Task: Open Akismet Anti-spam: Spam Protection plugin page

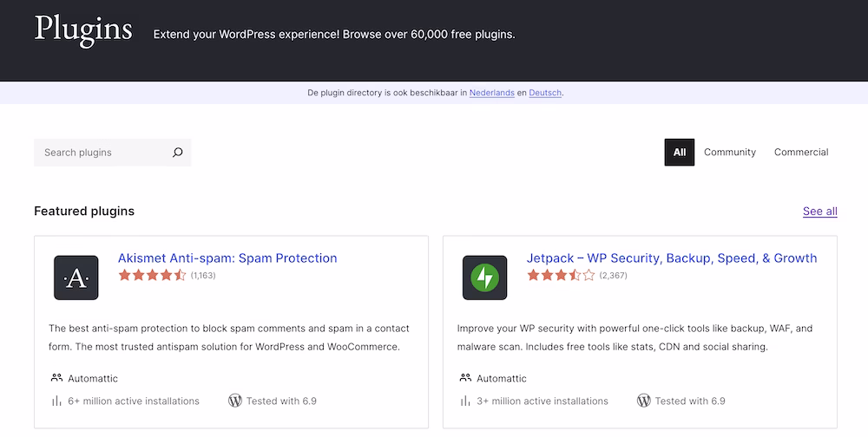Action: click(227, 258)
